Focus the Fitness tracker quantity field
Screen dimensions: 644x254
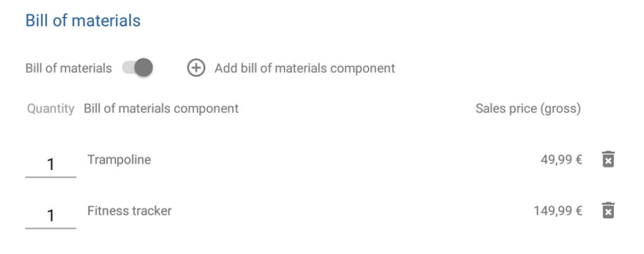point(50,216)
